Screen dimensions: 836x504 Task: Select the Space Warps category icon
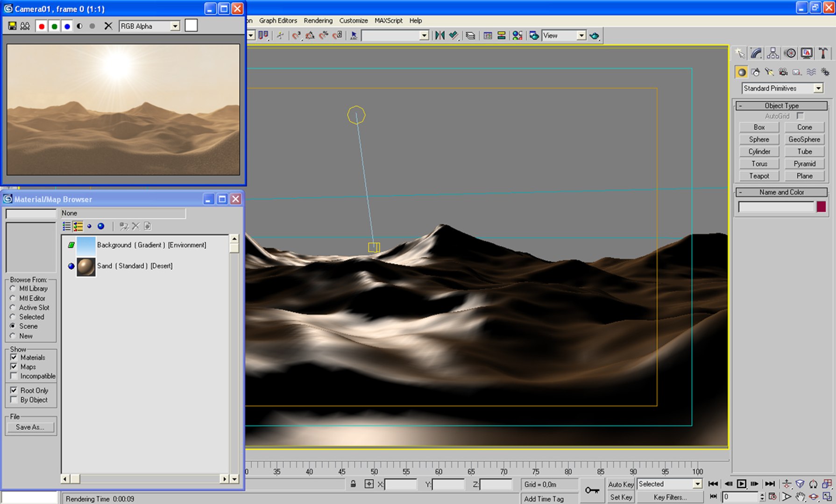811,72
